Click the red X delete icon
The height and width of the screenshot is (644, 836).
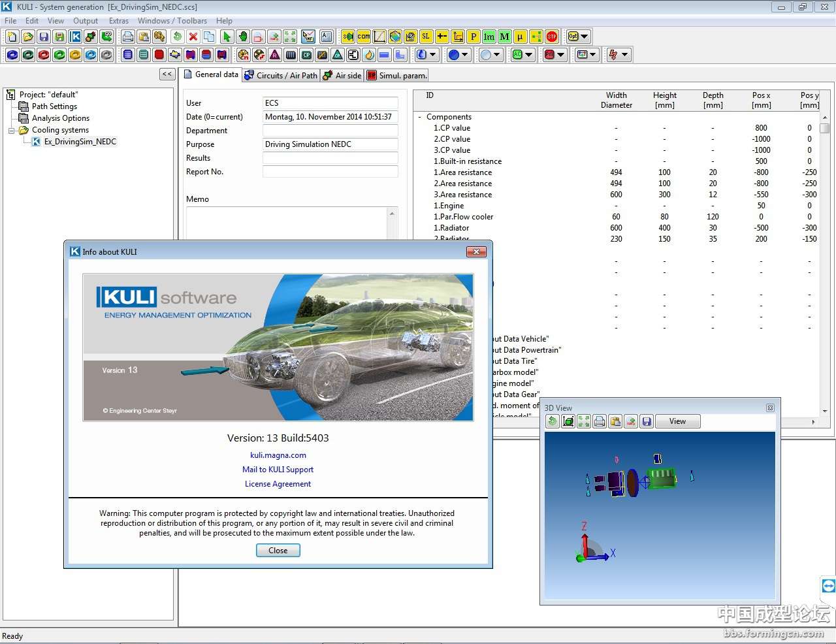tap(193, 37)
